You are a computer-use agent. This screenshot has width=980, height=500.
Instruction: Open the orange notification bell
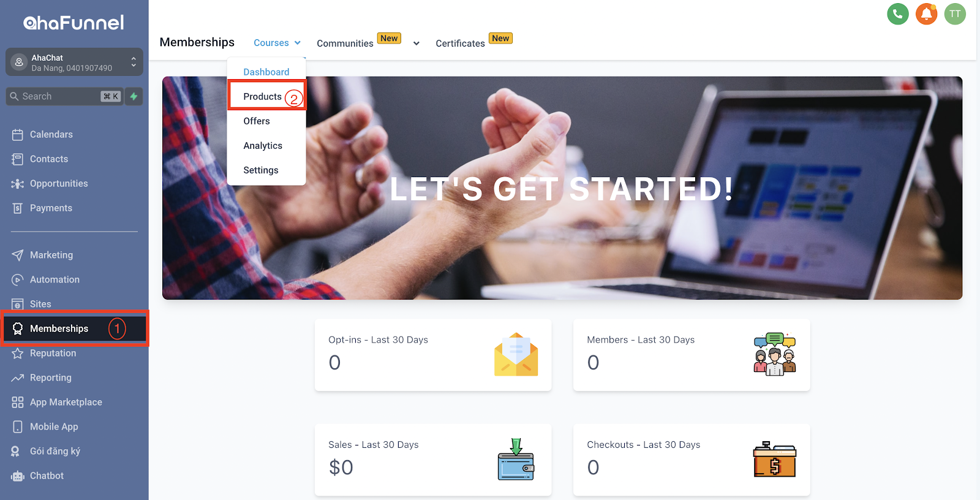926,14
